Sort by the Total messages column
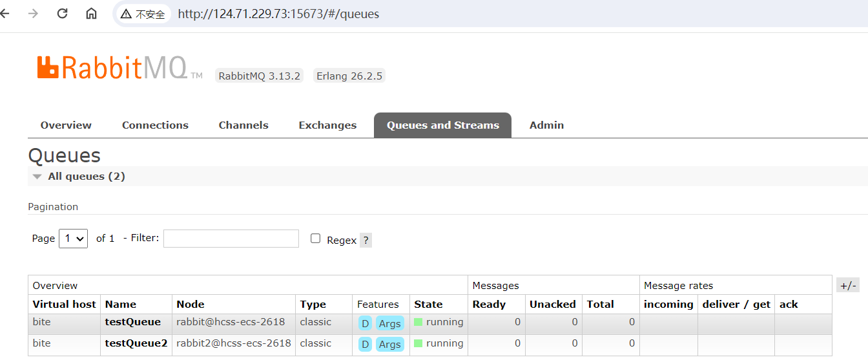 pyautogui.click(x=601, y=305)
